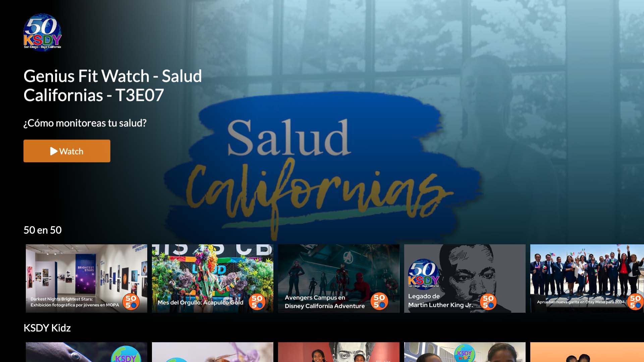Click the KSDY Kidz badge on fourth Kidz thumbnail
This screenshot has width=644, height=362.
[x=465, y=353]
